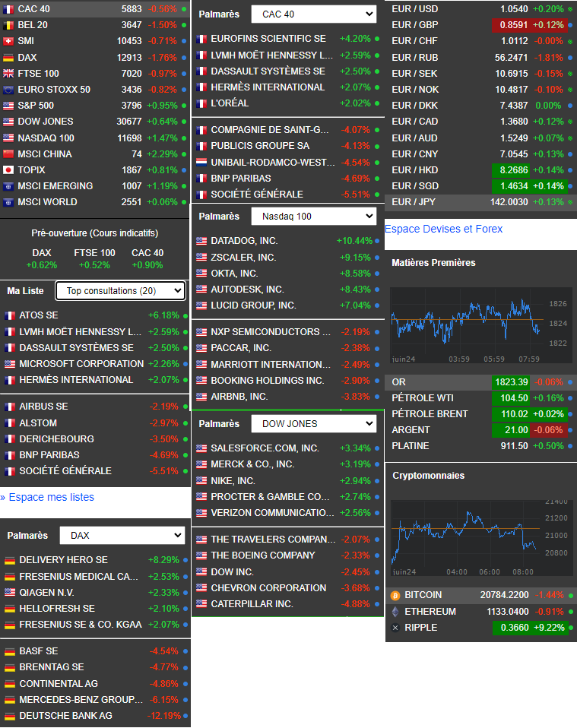Click the Dutch flag next to UNIBAIL-RODAMCO-WEST
The image size is (577, 728).
click(x=201, y=163)
